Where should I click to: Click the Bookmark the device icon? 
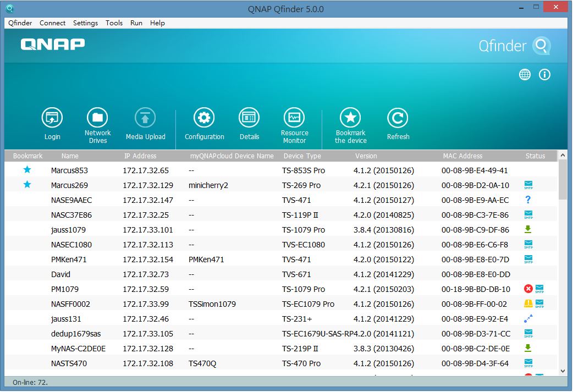350,118
